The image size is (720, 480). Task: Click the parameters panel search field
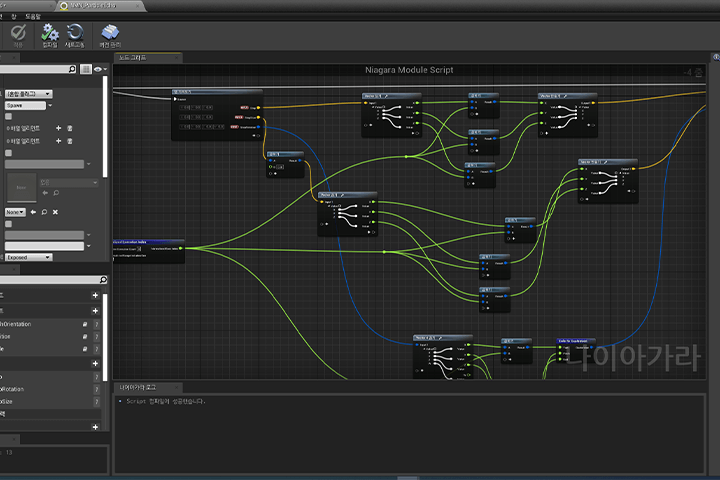(53, 280)
